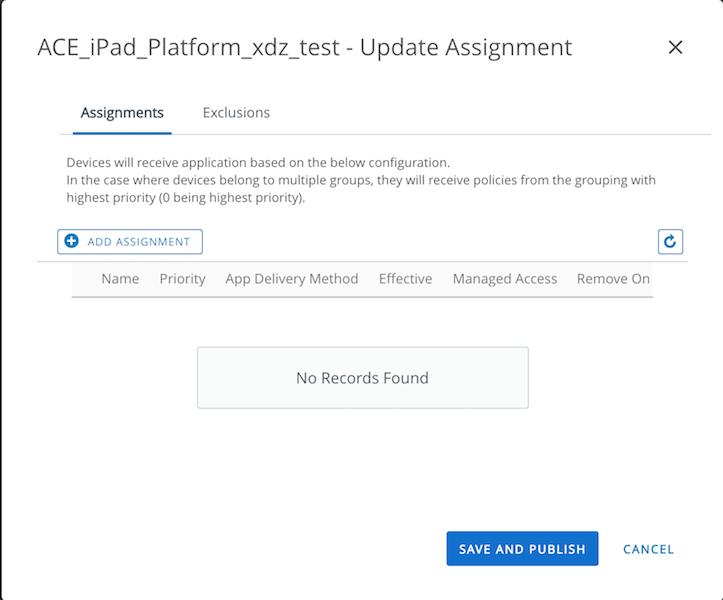Viewport: 723px width, 600px height.
Task: Select the Priority column header
Action: coord(182,279)
